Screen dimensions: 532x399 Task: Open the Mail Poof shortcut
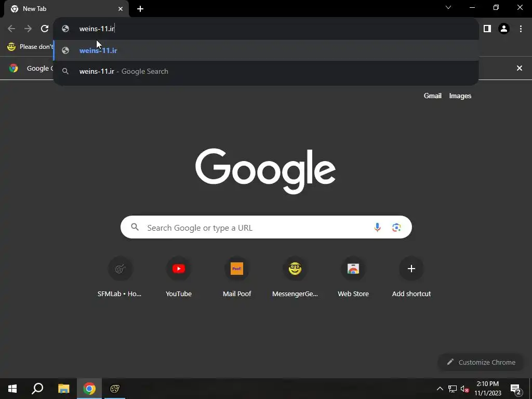click(237, 277)
